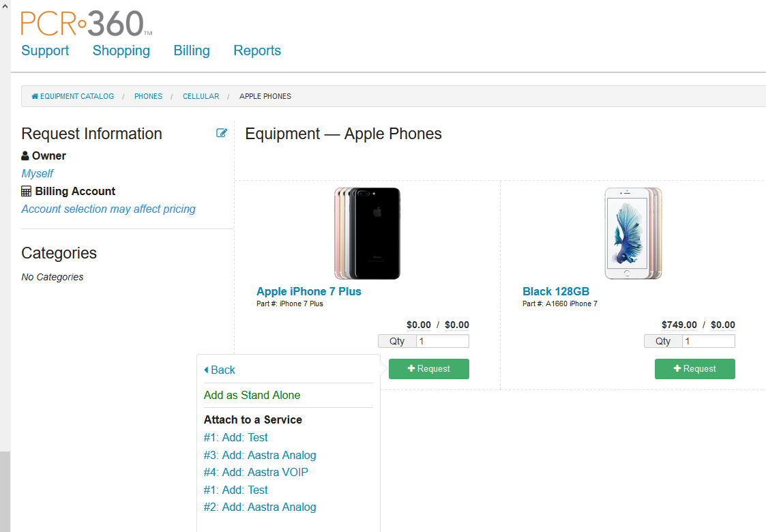Click the Qty field for the Black 128GB phone
The height and width of the screenshot is (532, 766).
coord(707,341)
